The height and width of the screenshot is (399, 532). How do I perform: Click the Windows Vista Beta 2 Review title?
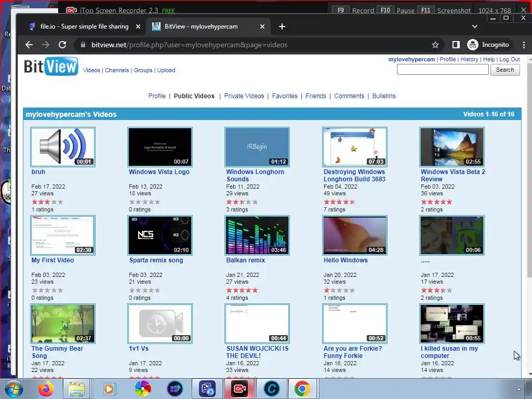(x=453, y=176)
